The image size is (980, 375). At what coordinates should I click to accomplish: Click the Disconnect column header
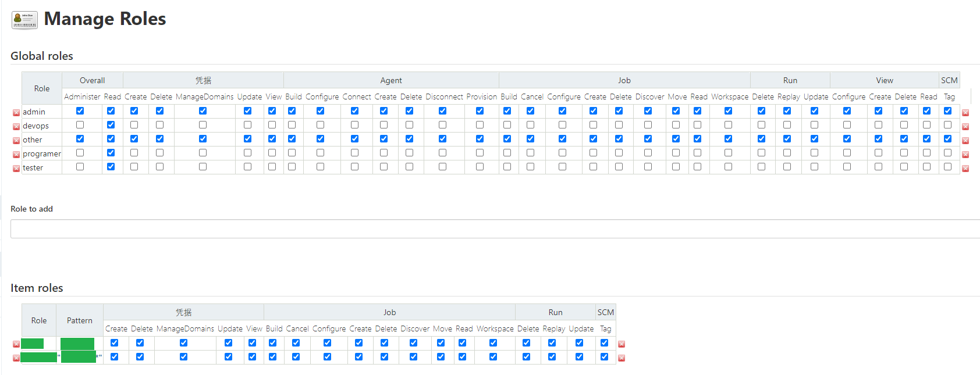coord(444,97)
